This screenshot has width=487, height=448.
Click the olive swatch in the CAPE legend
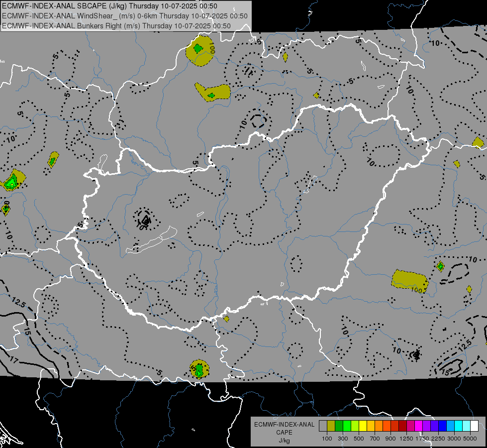click(331, 426)
